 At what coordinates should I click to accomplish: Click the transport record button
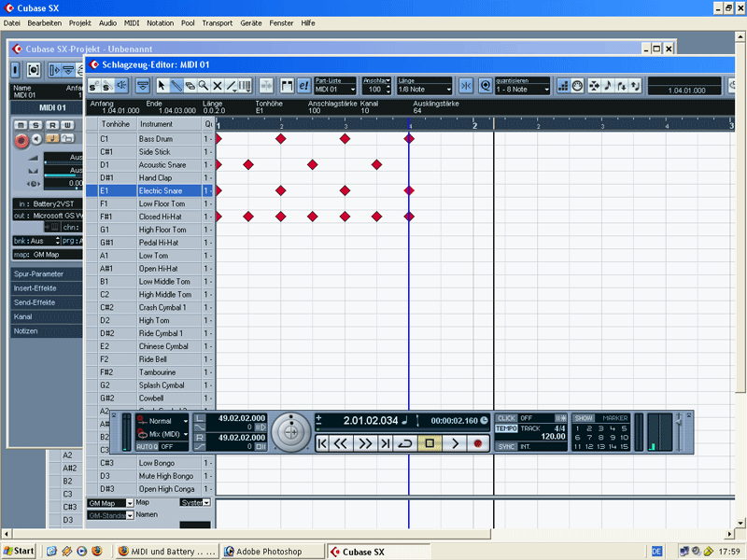pyautogui.click(x=478, y=443)
